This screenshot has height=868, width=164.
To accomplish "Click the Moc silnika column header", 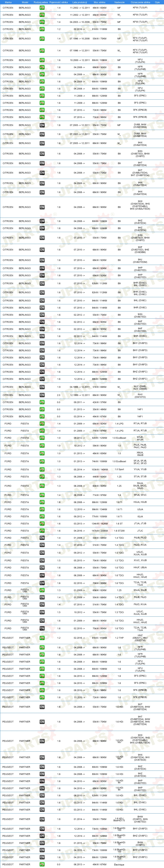I will click(x=100, y=2).
